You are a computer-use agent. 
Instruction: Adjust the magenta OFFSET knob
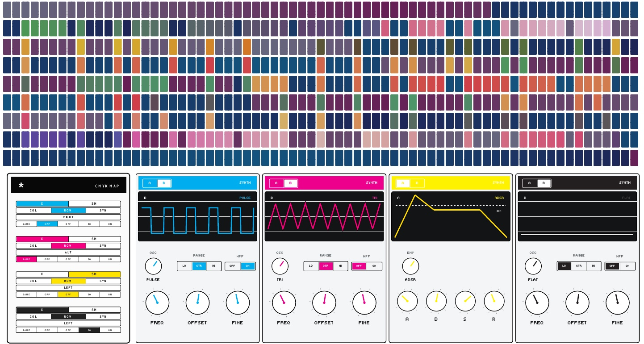tap(324, 303)
